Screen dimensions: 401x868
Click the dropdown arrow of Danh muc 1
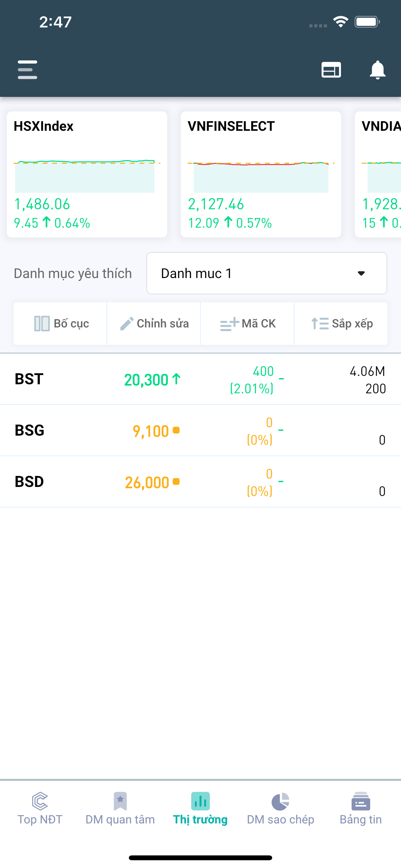point(361,273)
